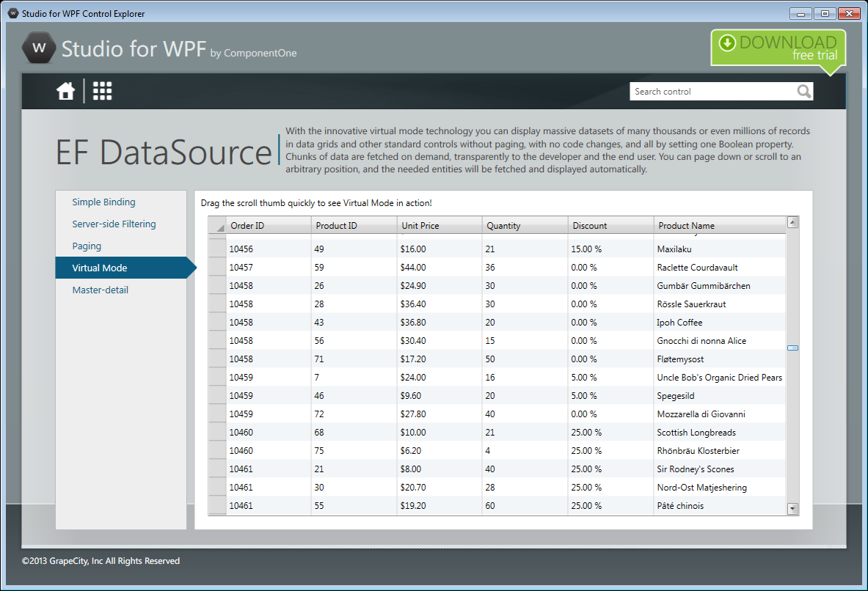Go to the Home icon
Viewport: 868px width, 591px height.
click(x=65, y=91)
